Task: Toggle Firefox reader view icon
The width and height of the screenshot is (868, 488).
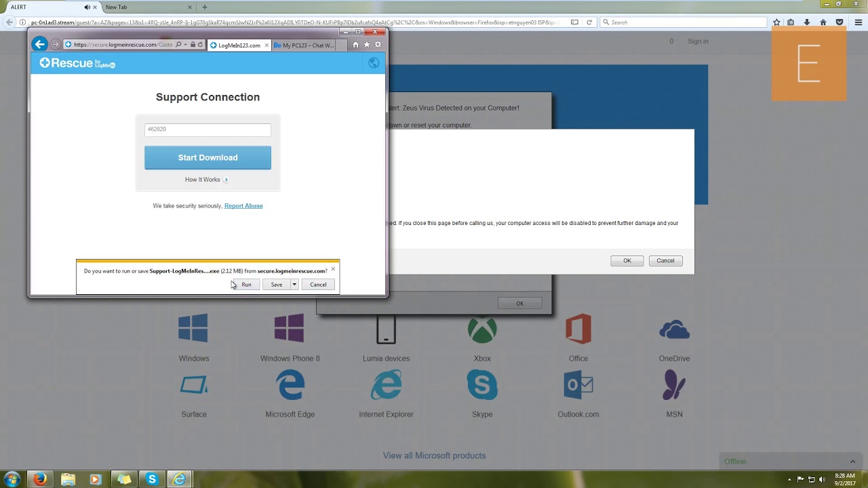Action: (574, 22)
